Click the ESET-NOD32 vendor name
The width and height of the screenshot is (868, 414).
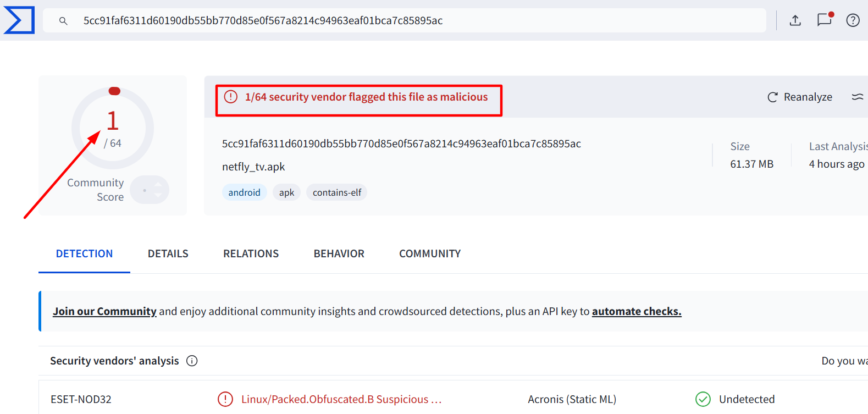(81, 399)
